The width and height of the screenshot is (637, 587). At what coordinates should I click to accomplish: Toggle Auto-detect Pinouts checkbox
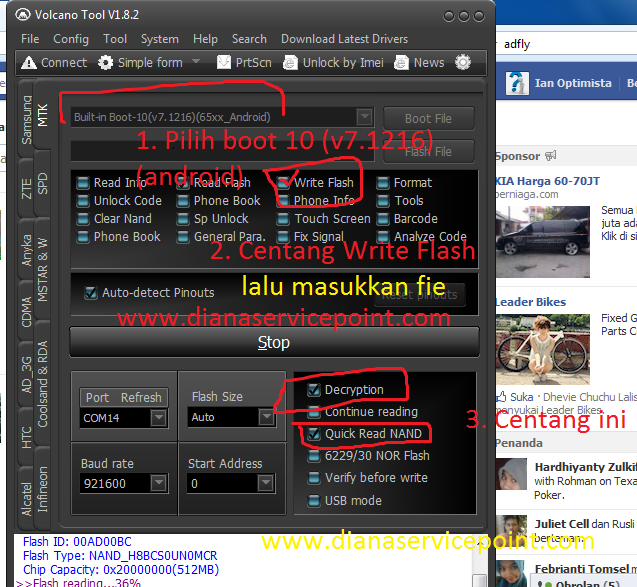click(x=91, y=292)
